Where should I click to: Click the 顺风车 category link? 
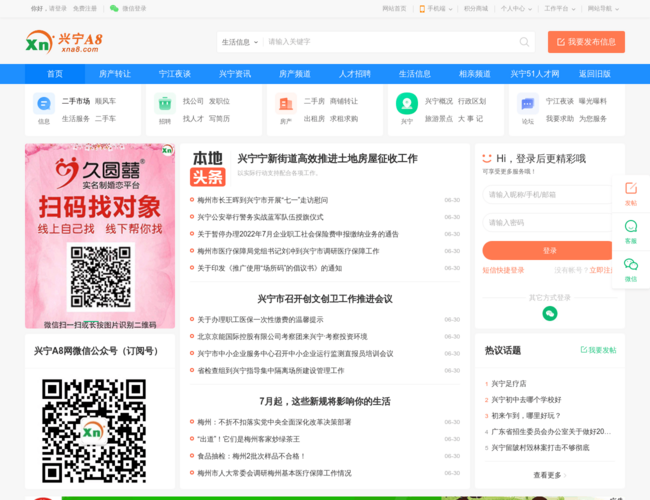105,101
